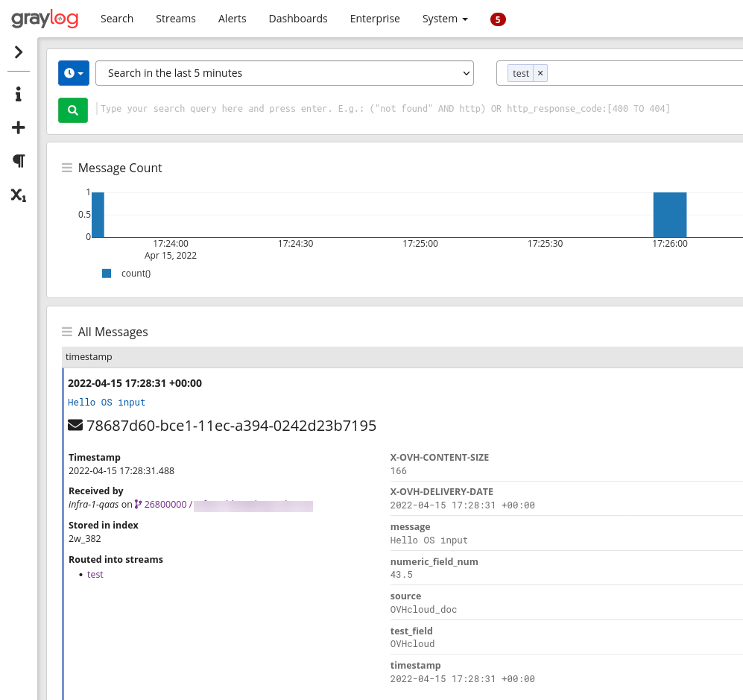743x700 pixels.
Task: Open the time range type clock dropdown
Action: tap(74, 73)
